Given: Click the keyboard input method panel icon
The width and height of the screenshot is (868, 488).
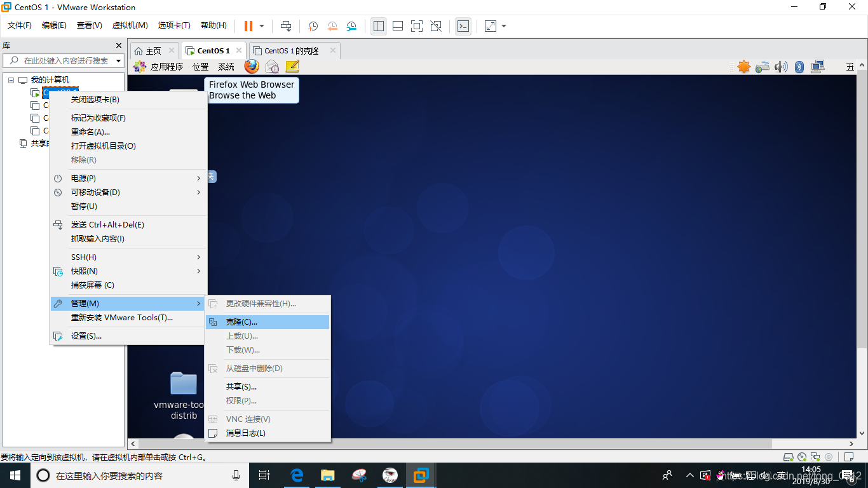Looking at the screenshot, I should (763, 67).
